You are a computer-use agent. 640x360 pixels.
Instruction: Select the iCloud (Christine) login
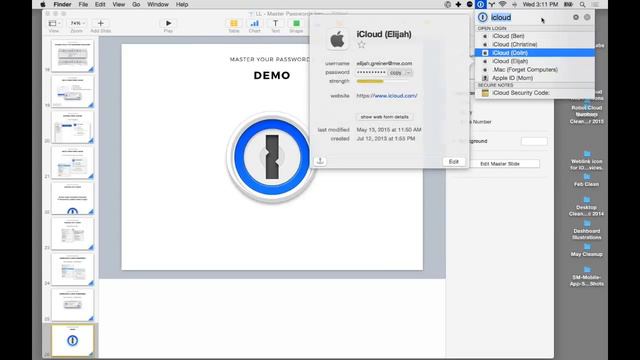(535, 44)
